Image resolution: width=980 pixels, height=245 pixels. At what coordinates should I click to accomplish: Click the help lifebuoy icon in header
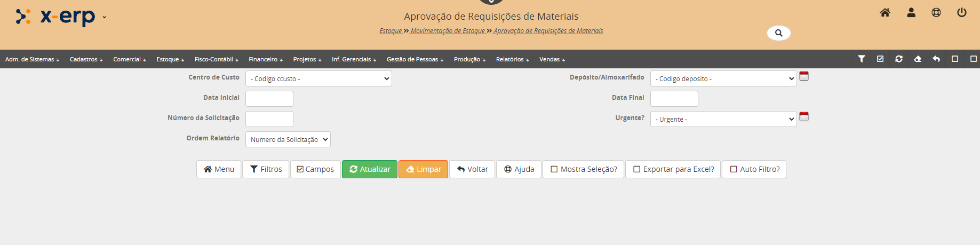point(936,13)
